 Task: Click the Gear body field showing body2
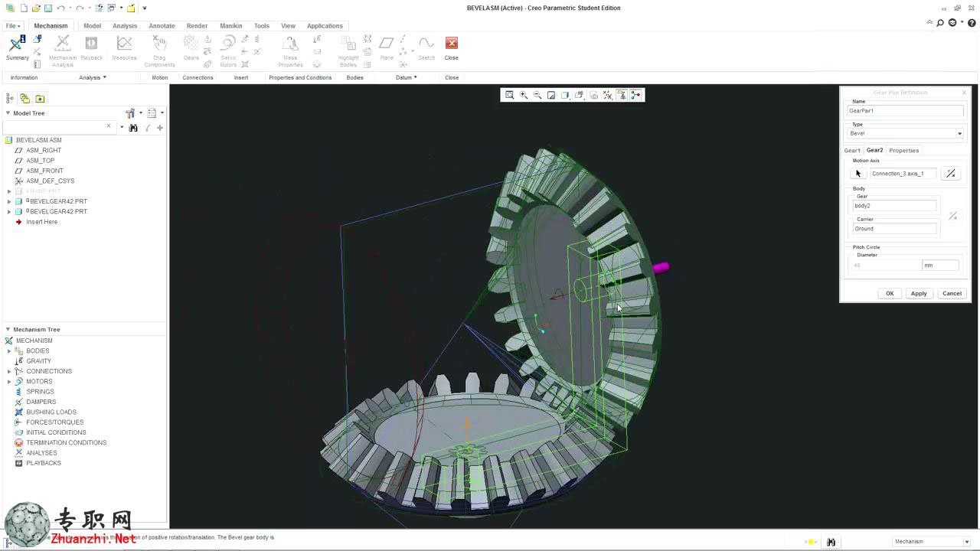point(894,206)
